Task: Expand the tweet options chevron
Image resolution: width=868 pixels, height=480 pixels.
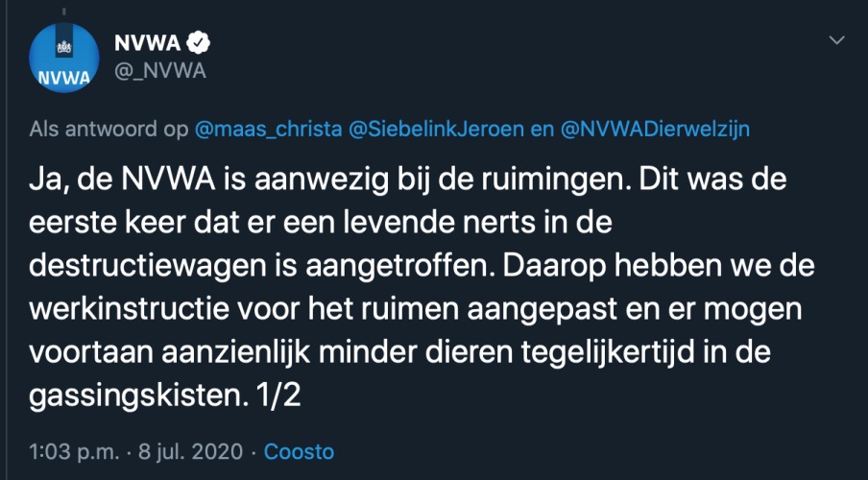Action: point(837,40)
